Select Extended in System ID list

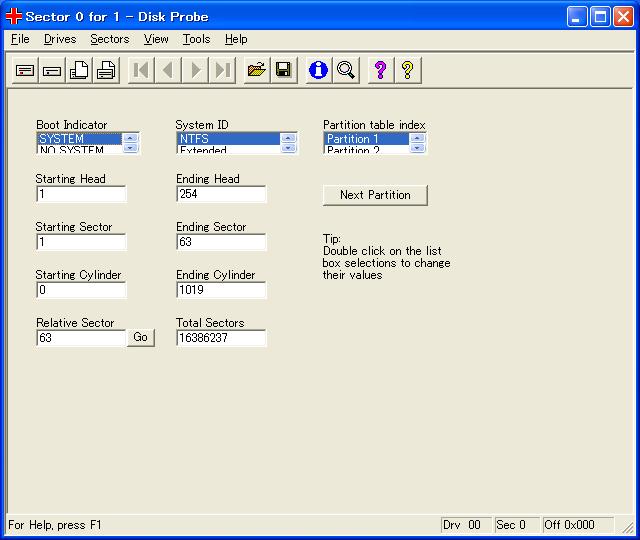coord(229,149)
